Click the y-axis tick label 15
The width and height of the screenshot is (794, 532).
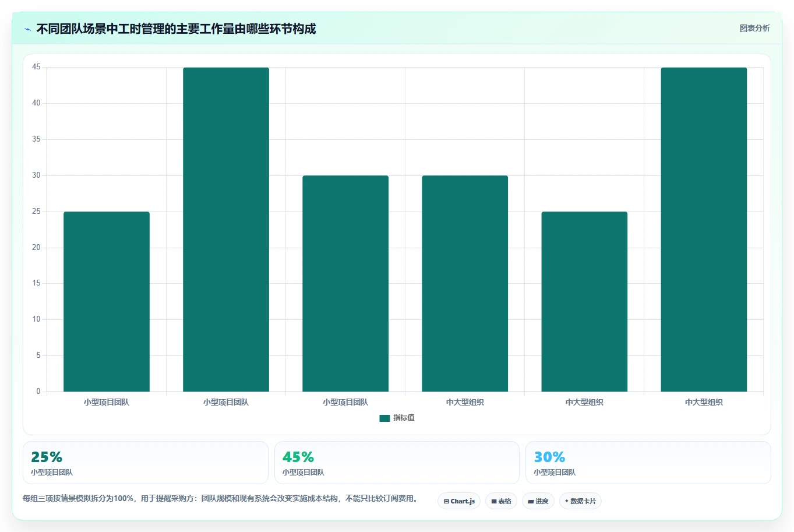tap(37, 283)
